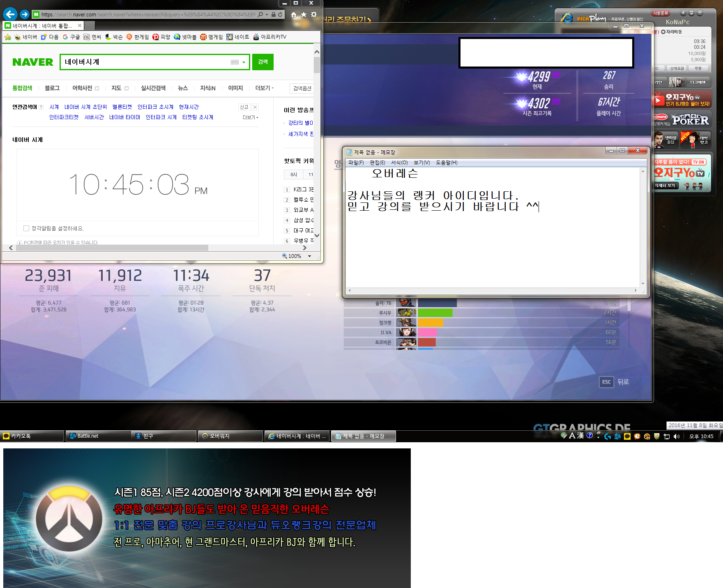723x588 pixels.
Task: Click the volume speaker icon in system tray
Action: point(676,436)
